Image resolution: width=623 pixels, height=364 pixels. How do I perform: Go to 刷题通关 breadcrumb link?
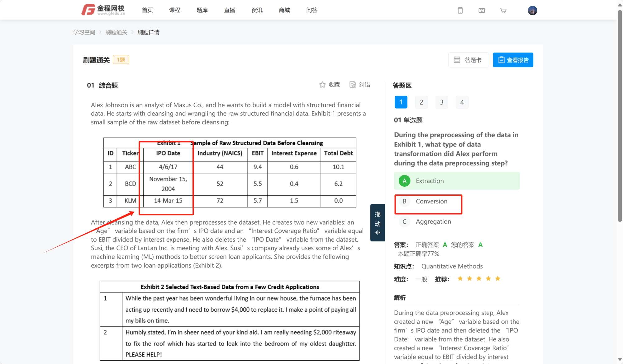116,32
